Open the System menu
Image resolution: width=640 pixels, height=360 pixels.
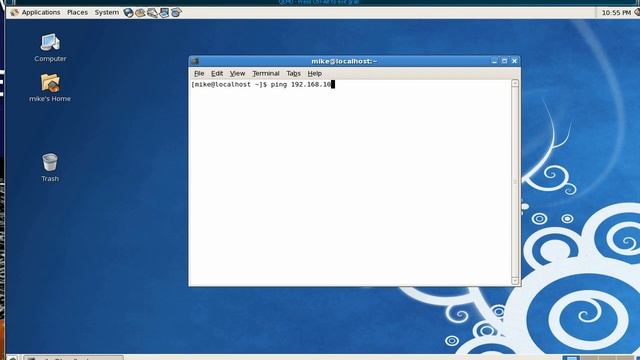click(107, 13)
